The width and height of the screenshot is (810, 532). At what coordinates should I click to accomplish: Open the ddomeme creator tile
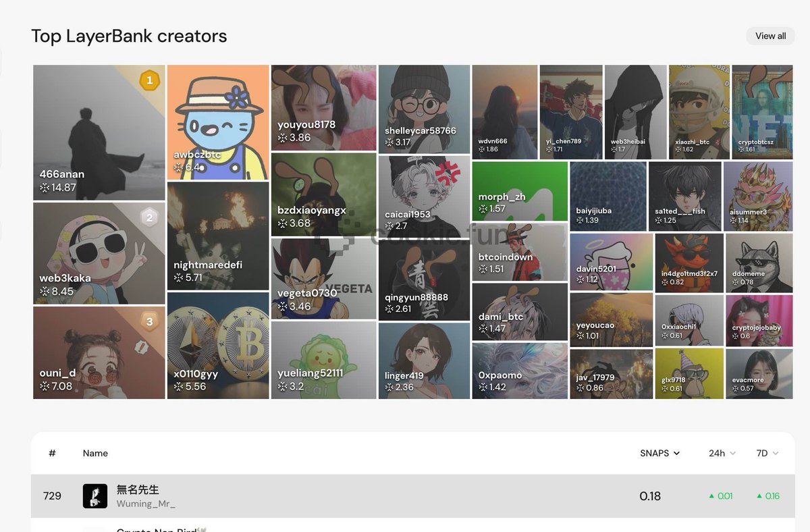pos(759,263)
